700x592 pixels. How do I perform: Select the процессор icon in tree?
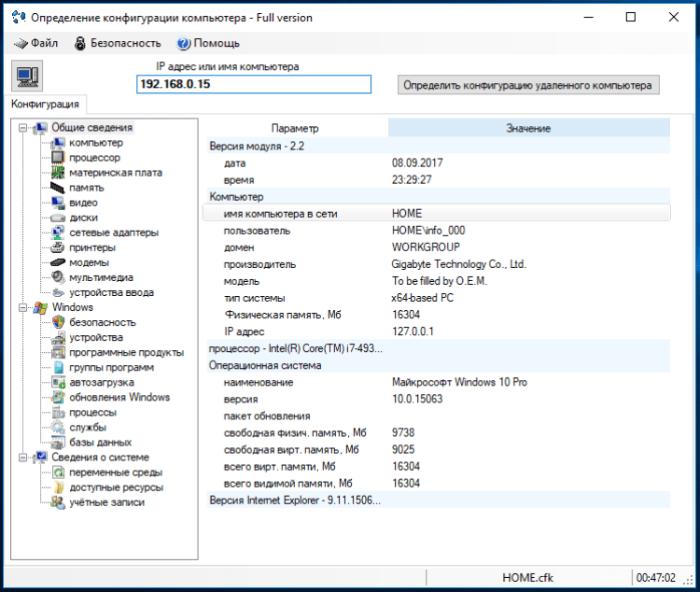click(57, 158)
